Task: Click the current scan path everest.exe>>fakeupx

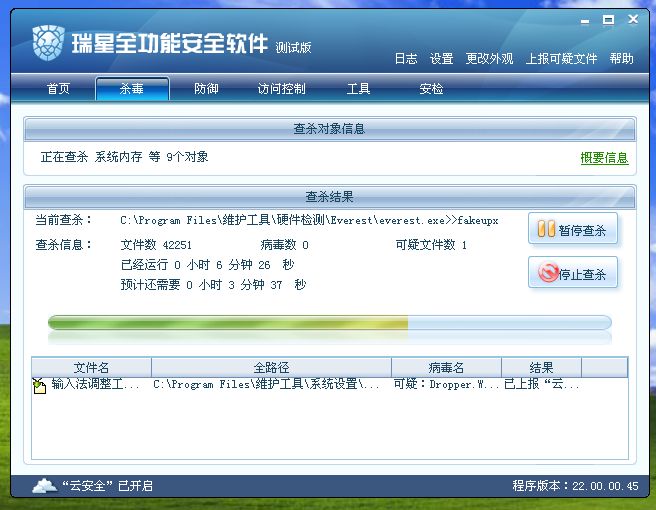Action: pyautogui.click(x=309, y=220)
